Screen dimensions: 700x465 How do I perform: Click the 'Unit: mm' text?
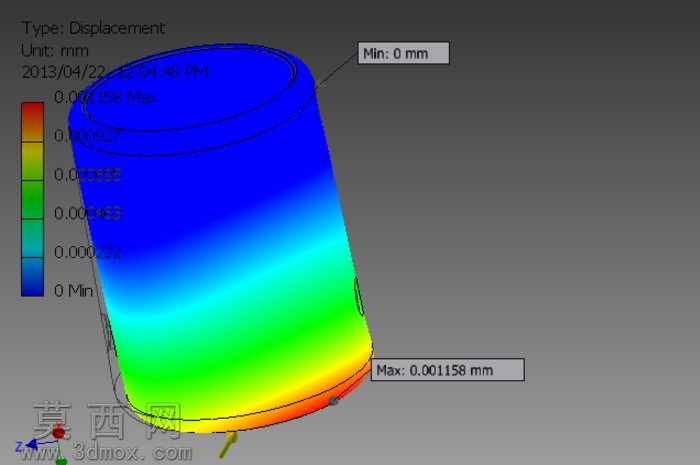55,50
